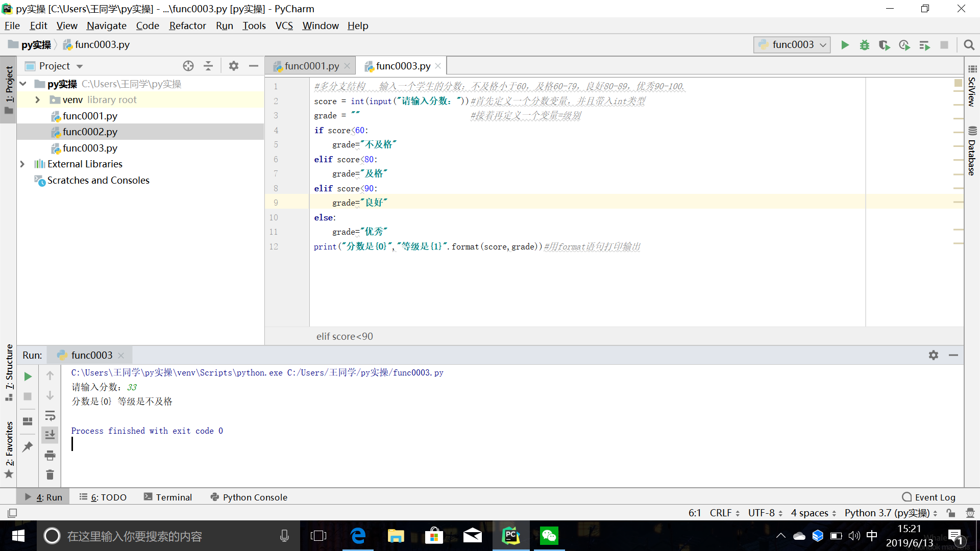Open Project panel settings gear
The image size is (980, 551).
234,66
